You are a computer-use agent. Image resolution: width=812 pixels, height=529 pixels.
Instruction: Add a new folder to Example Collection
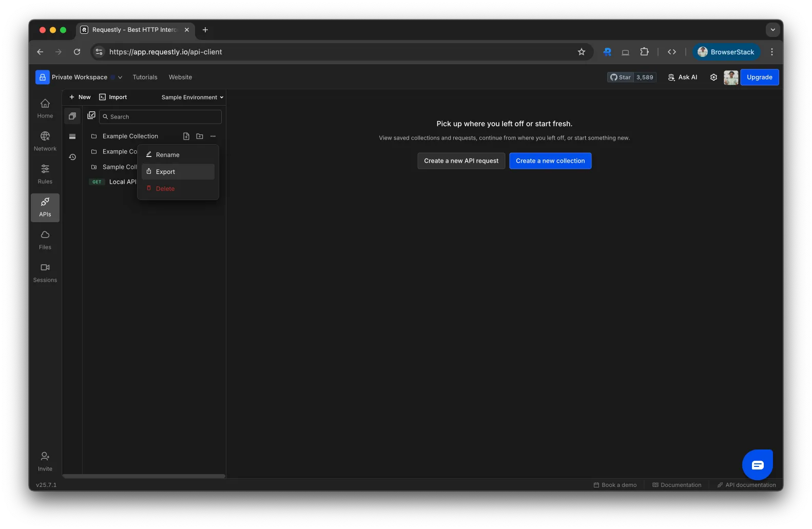tap(200, 136)
